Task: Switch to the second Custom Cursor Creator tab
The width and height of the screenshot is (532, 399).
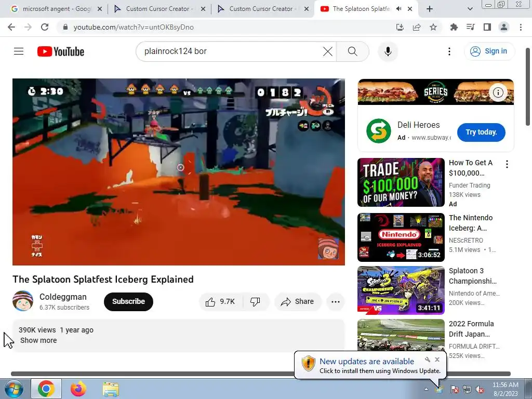Action: [262, 9]
